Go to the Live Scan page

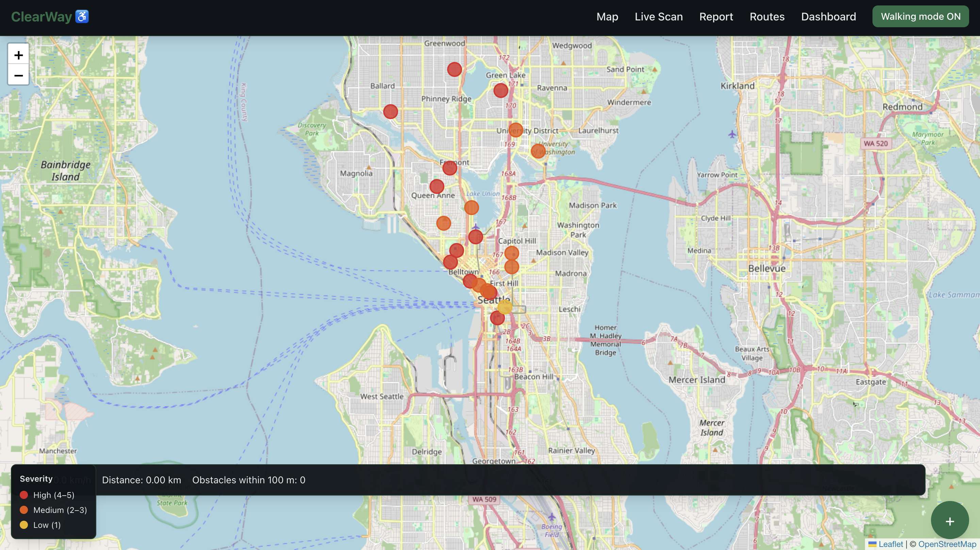[x=658, y=16]
